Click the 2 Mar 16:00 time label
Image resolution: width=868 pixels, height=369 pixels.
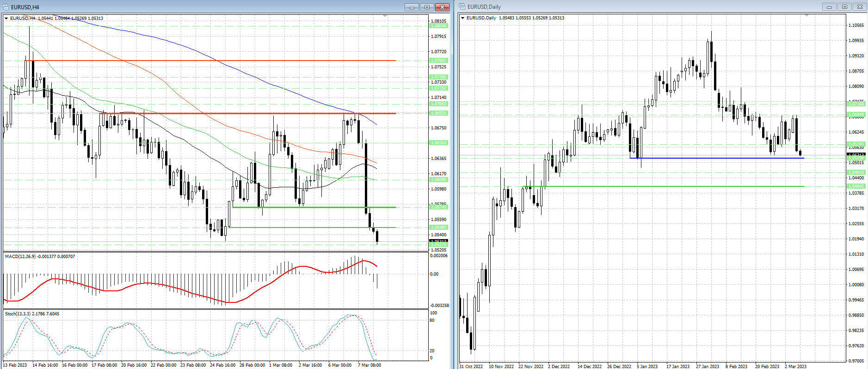click(x=310, y=365)
